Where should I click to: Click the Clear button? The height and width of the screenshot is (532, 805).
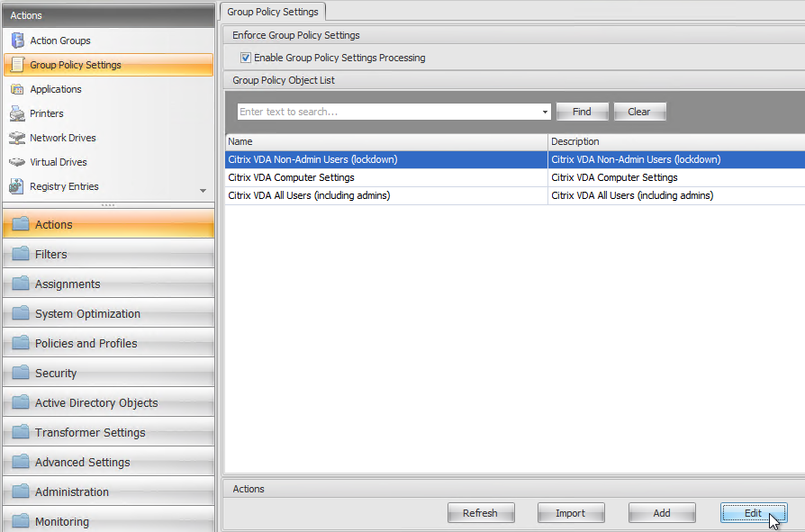(x=639, y=112)
